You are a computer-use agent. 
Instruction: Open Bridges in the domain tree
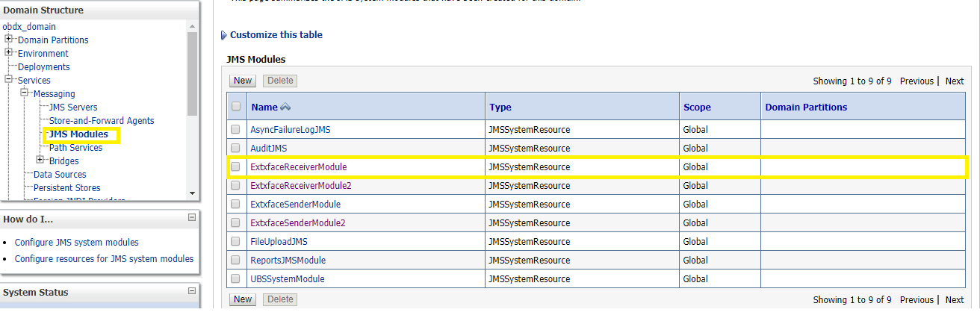pos(63,161)
